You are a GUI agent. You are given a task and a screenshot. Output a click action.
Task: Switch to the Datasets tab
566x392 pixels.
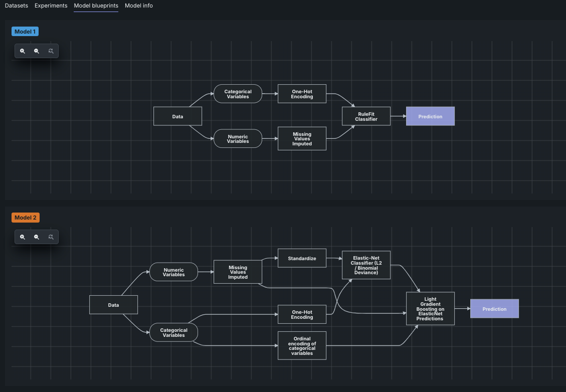tap(17, 6)
